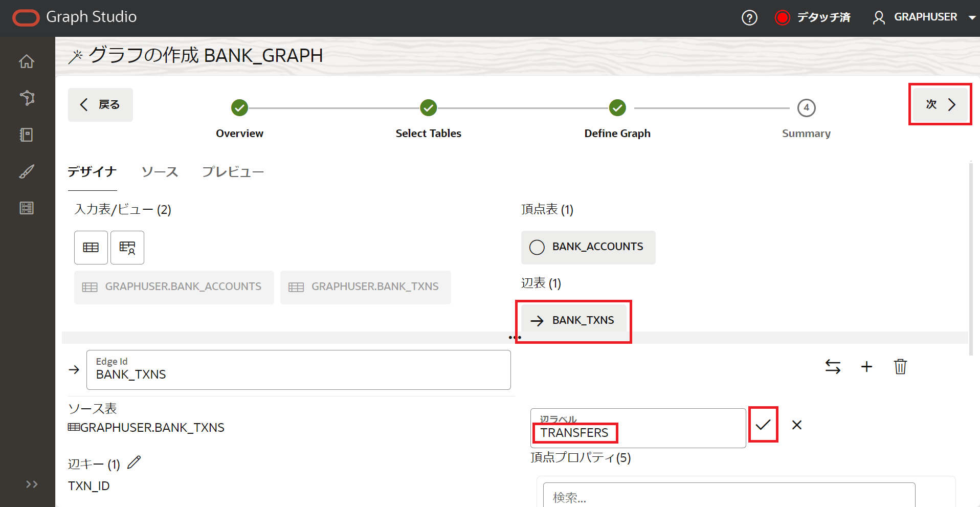
Task: Click the 戻る (Back) button
Action: pos(100,105)
